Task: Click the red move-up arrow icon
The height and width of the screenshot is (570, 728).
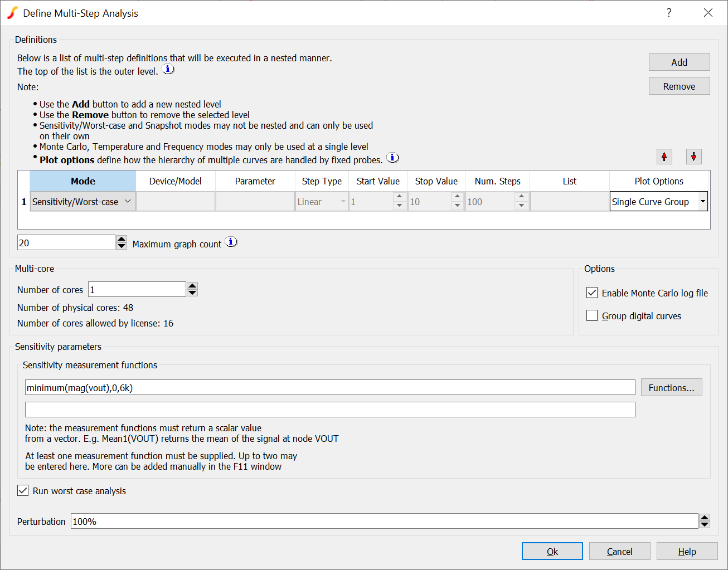Action: click(664, 157)
